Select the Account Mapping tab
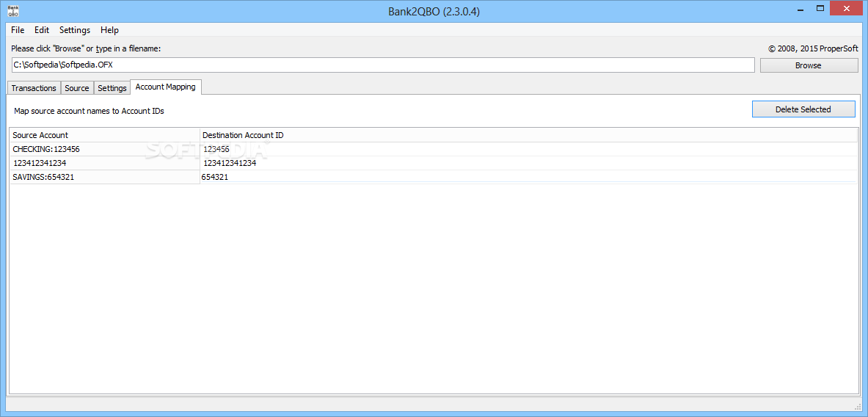 coord(166,87)
